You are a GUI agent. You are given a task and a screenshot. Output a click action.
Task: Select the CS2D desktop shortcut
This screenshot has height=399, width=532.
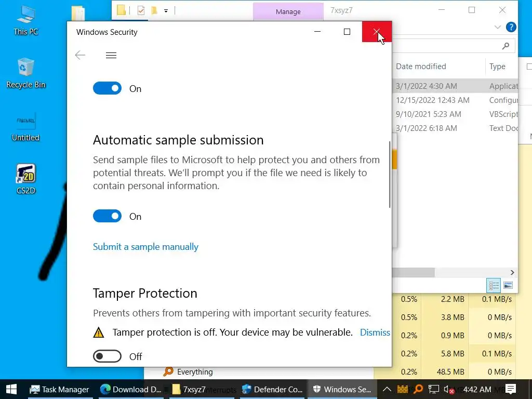(x=26, y=179)
